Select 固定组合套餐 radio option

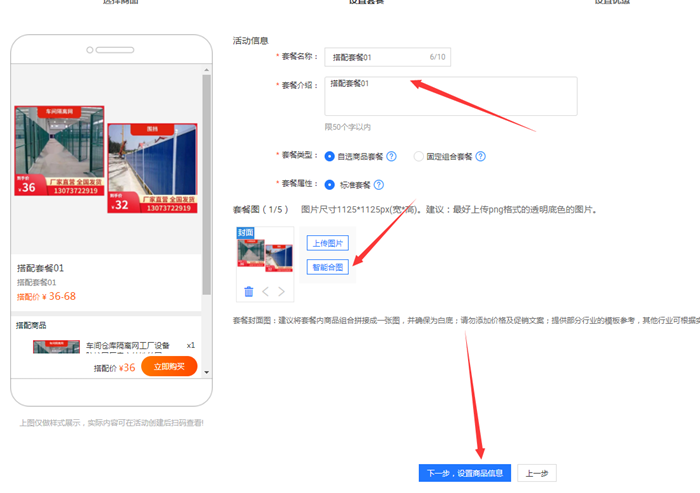click(x=418, y=156)
